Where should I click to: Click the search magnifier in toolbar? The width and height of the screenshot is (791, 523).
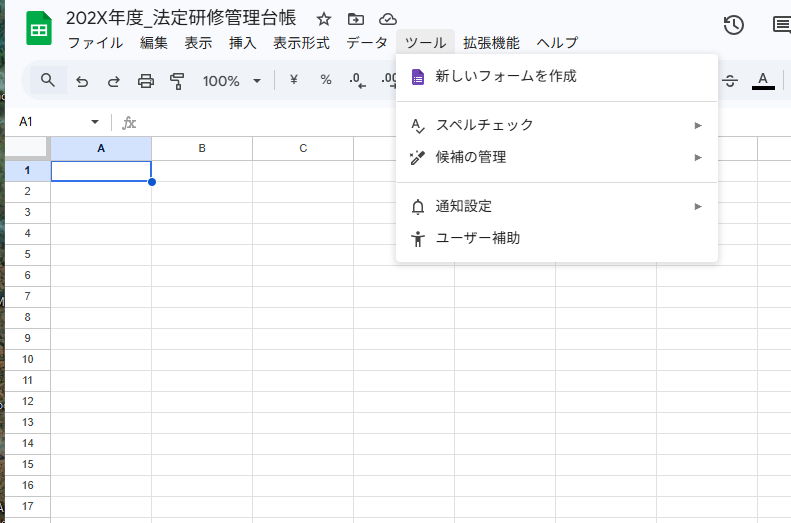coord(48,81)
